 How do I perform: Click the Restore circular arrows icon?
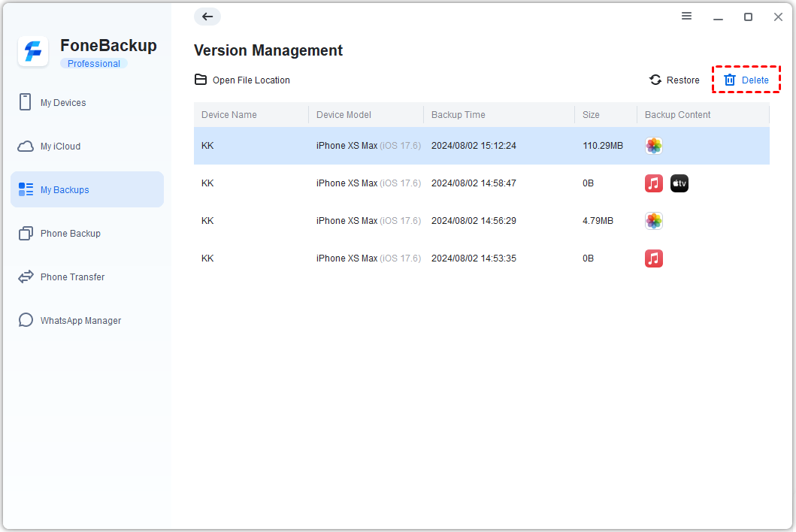click(x=655, y=80)
